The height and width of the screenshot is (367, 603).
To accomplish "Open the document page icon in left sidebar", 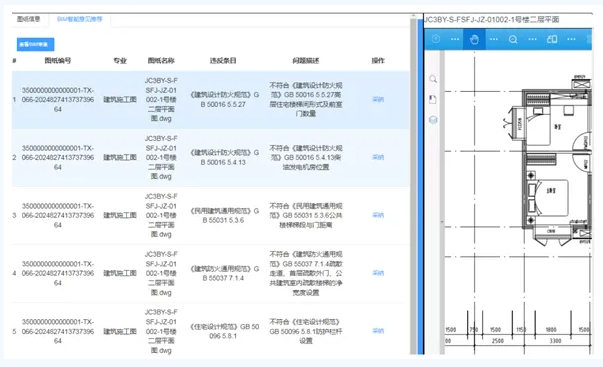I will [x=433, y=100].
